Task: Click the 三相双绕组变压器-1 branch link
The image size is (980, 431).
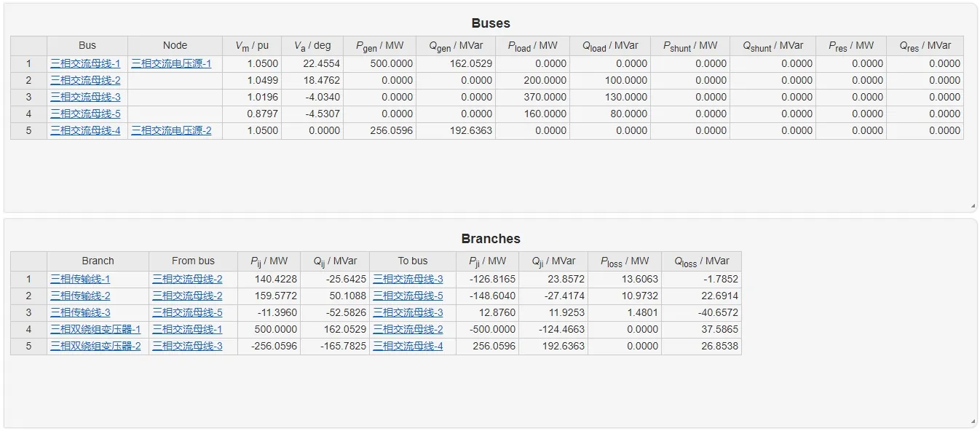Action: tap(95, 329)
